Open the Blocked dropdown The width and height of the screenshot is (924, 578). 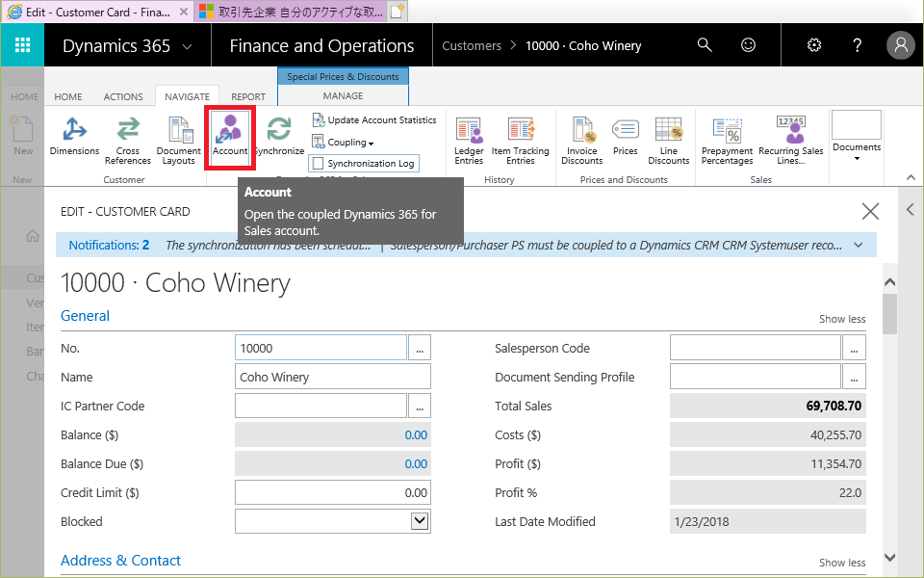420,521
